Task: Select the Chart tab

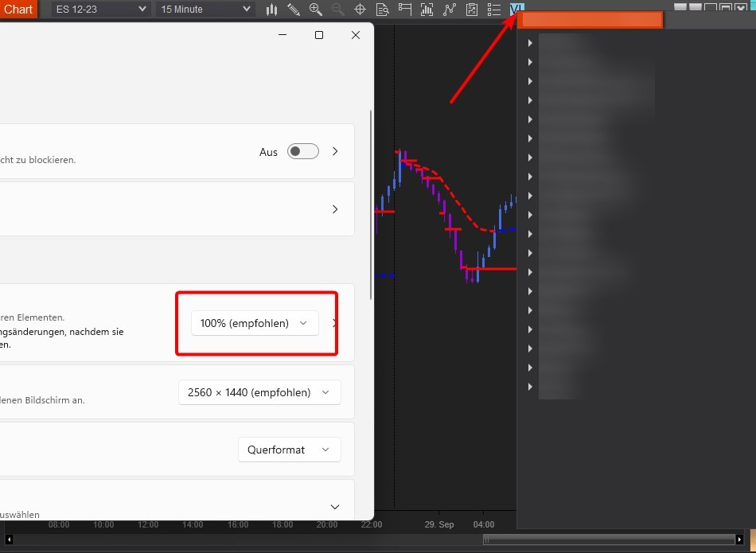Action: (x=18, y=10)
